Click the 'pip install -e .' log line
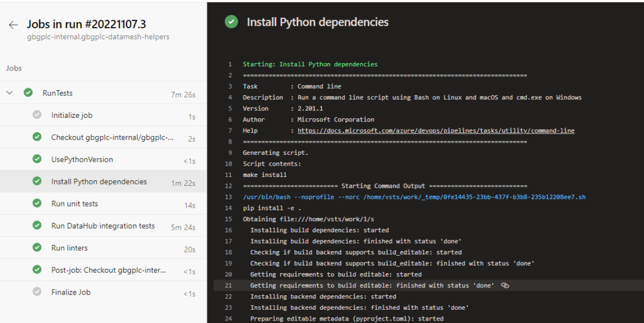644x323 pixels. (272, 208)
